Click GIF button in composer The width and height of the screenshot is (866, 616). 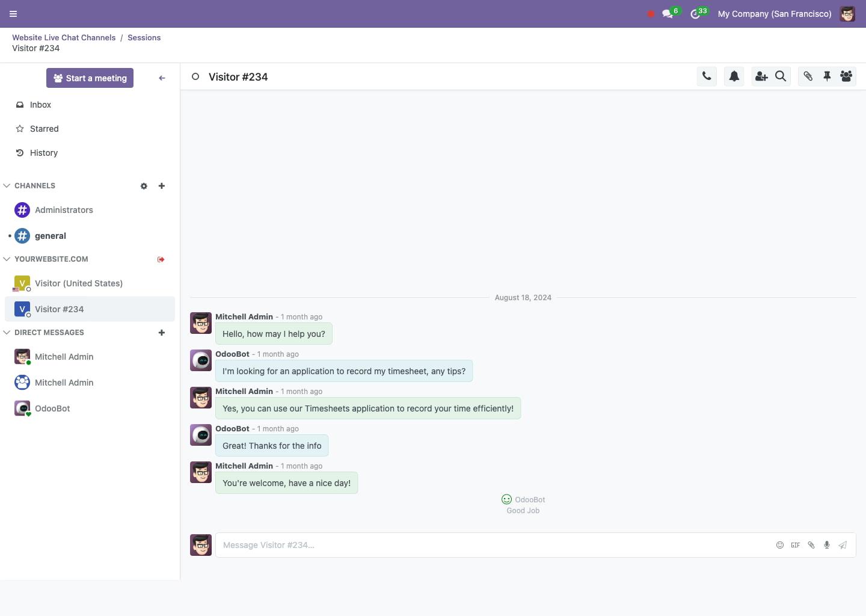pyautogui.click(x=796, y=545)
